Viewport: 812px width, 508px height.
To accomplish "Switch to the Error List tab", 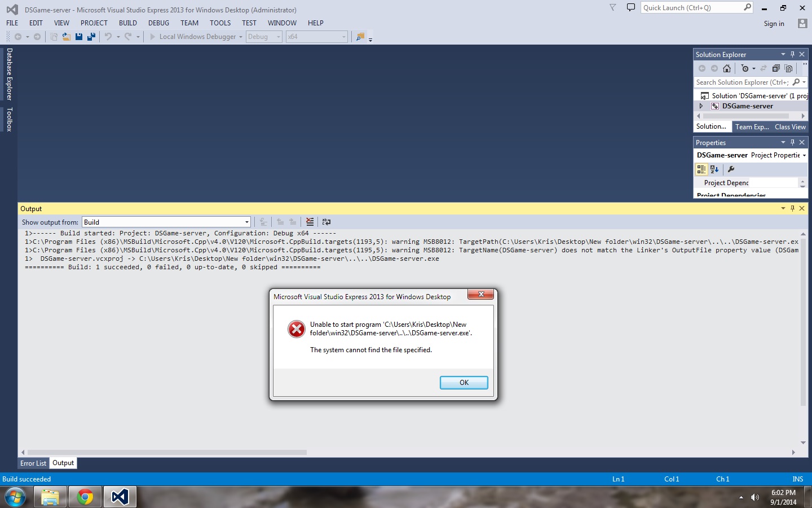I will pos(33,463).
